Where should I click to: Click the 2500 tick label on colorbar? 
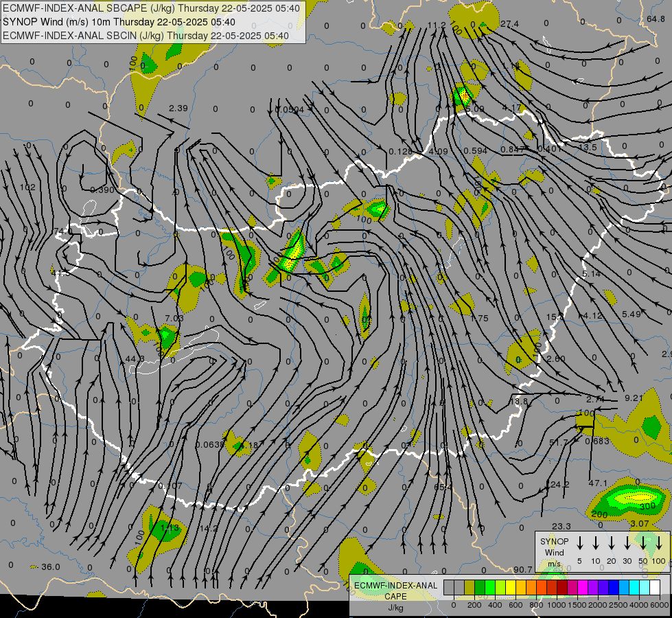coord(618,605)
